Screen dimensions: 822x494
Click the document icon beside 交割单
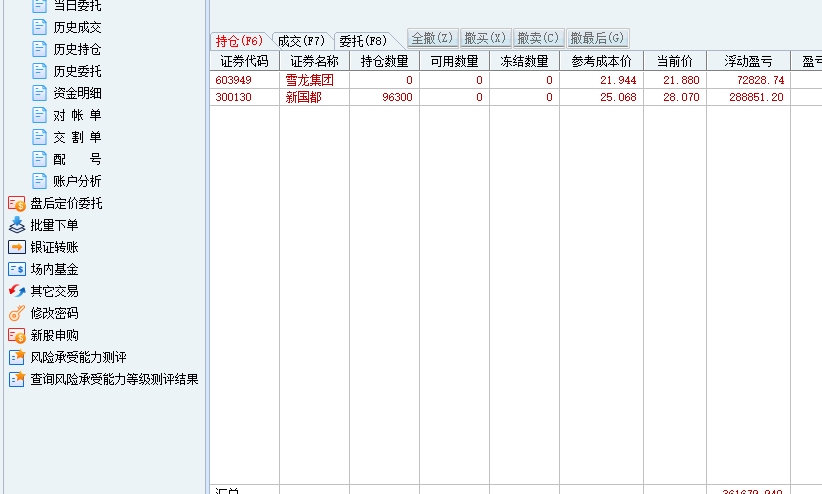[x=39, y=137]
